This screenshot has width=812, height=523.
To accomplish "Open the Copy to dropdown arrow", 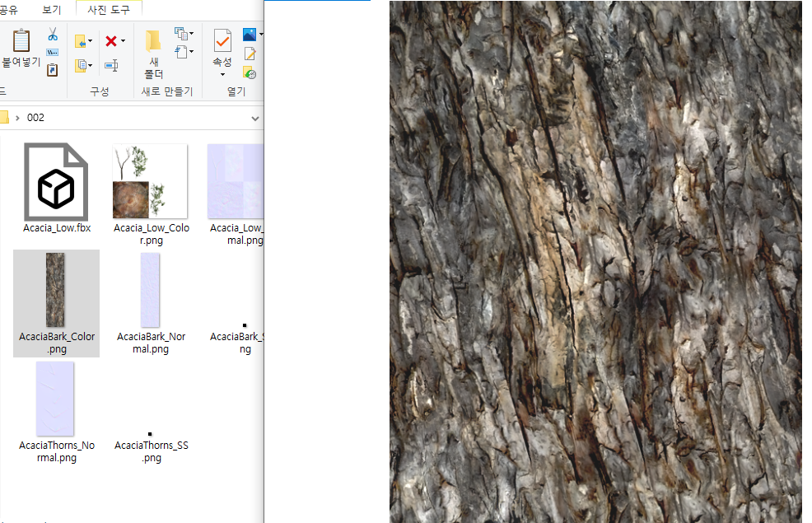I will 90,65.
